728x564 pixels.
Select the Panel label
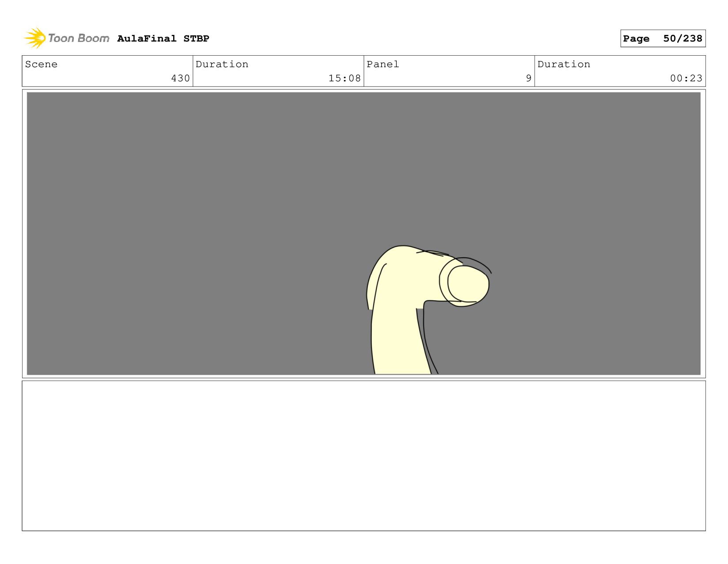pyautogui.click(x=383, y=64)
